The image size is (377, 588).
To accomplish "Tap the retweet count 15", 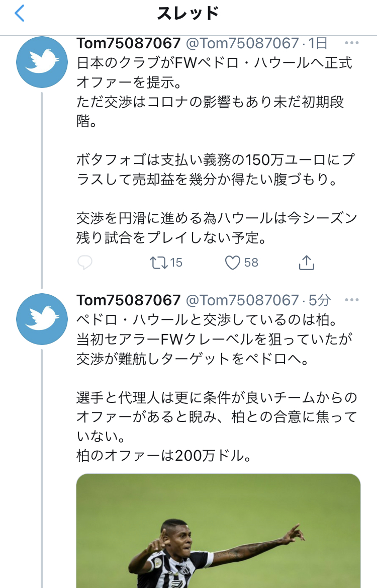I will pos(176,262).
